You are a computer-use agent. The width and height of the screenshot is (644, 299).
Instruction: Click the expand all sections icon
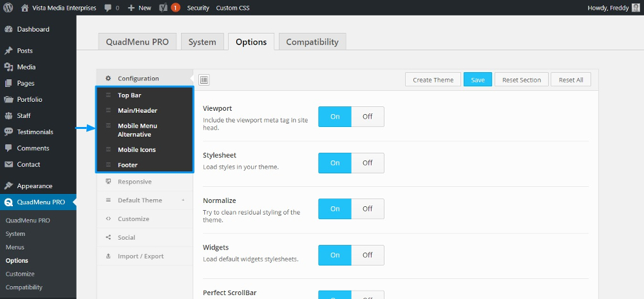pos(204,80)
